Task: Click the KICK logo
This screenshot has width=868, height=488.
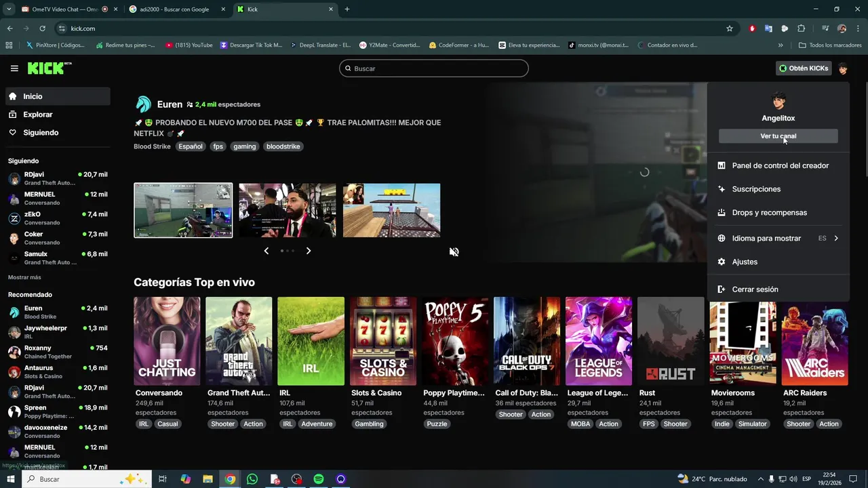Action: point(49,68)
